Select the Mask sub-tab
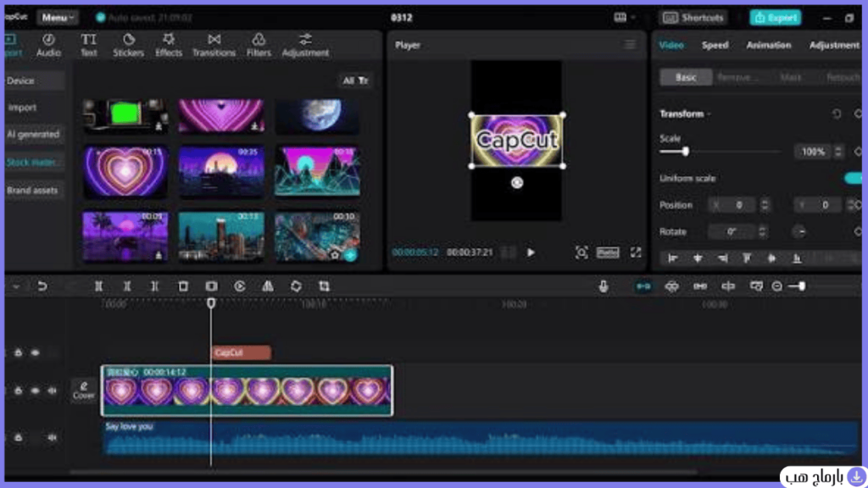This screenshot has width=868, height=488. tap(791, 77)
